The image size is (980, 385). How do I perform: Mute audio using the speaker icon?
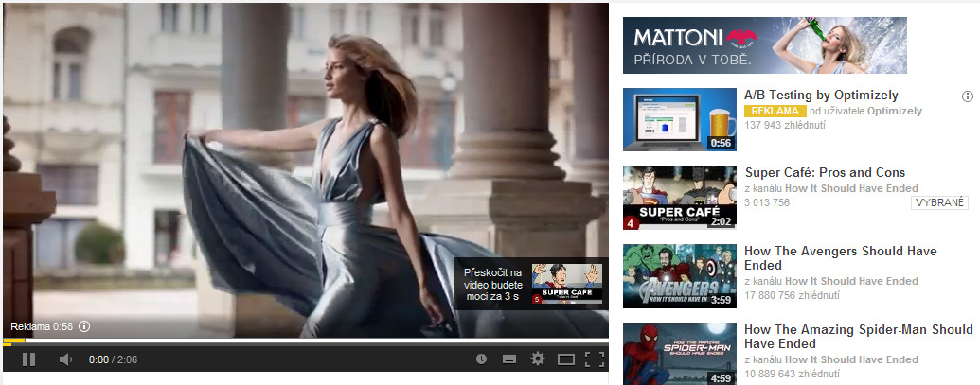65,359
